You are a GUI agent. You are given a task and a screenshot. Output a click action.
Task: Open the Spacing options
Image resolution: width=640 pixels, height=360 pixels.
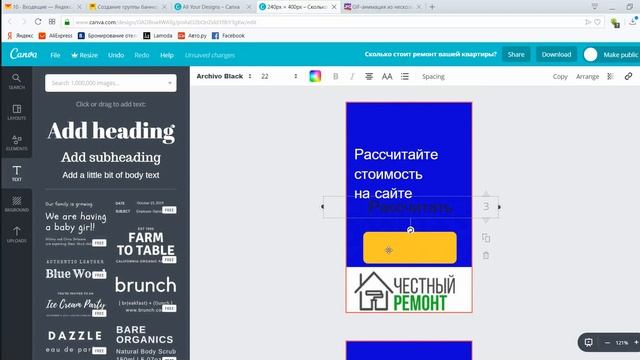click(433, 76)
